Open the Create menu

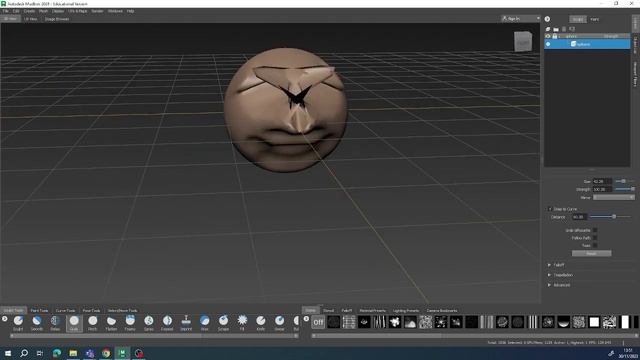pos(29,11)
